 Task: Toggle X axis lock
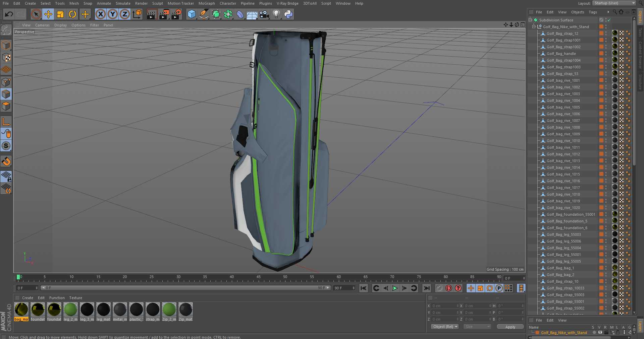[x=100, y=14]
